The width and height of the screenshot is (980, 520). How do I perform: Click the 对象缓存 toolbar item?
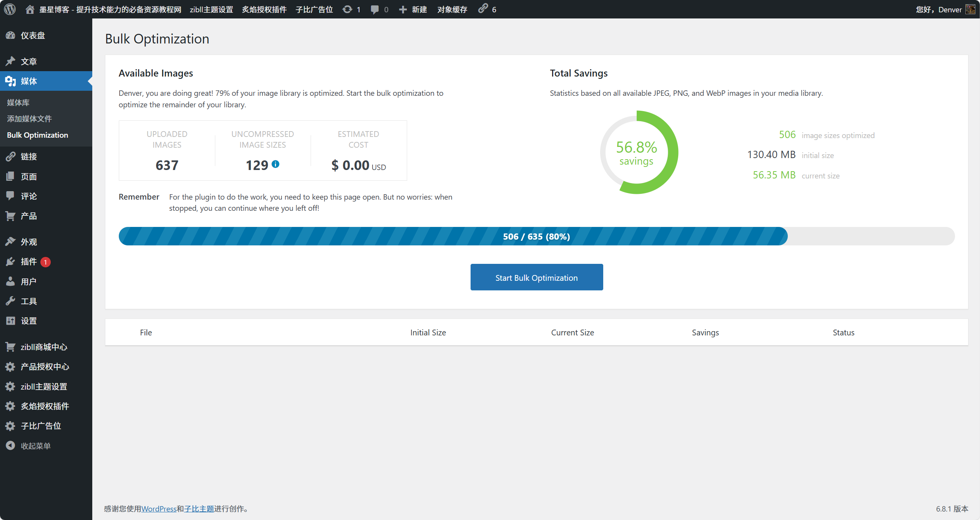click(x=452, y=9)
